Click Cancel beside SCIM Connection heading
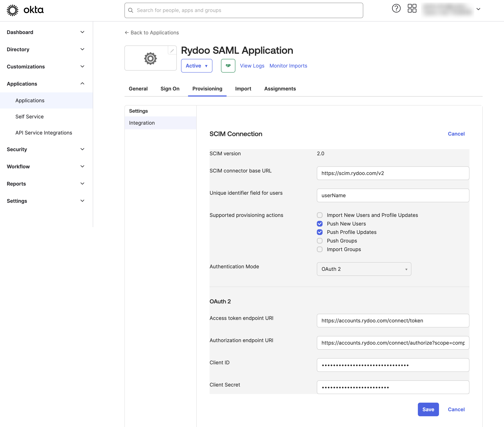Viewport: 504px width, 427px height. point(456,134)
